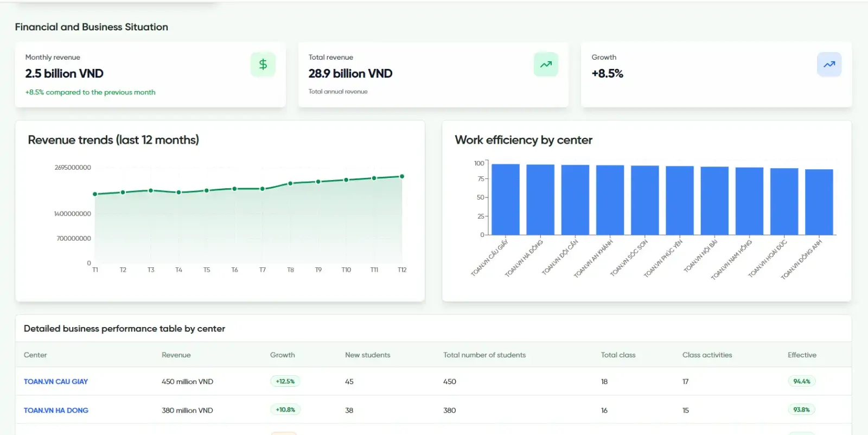Click the +8.5% value in the Growth card
Screen dimensions: 868x435
[608, 73]
